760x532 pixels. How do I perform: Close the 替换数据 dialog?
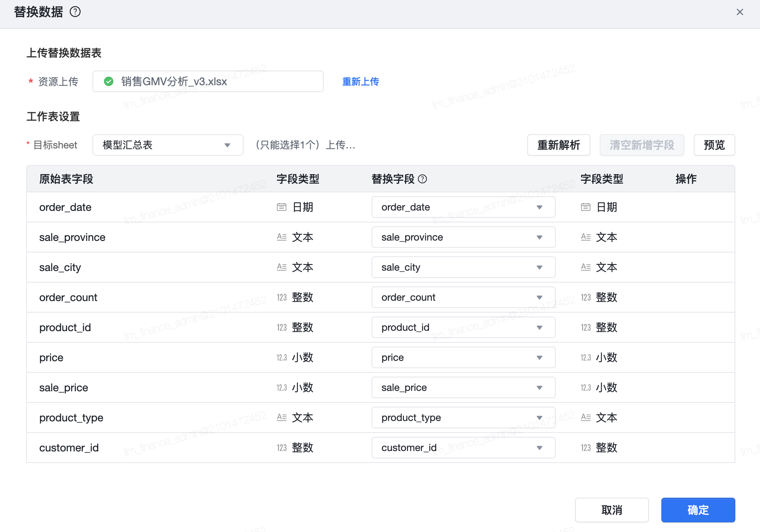click(x=740, y=12)
